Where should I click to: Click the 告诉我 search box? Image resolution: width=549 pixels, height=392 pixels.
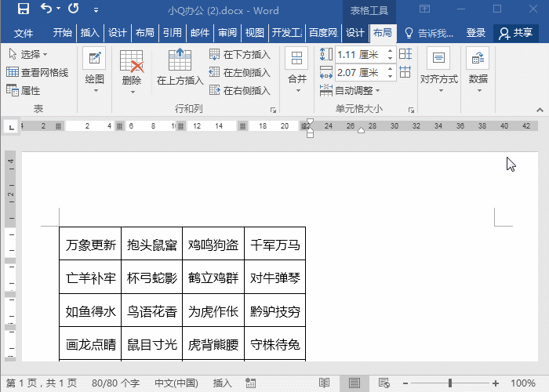429,33
